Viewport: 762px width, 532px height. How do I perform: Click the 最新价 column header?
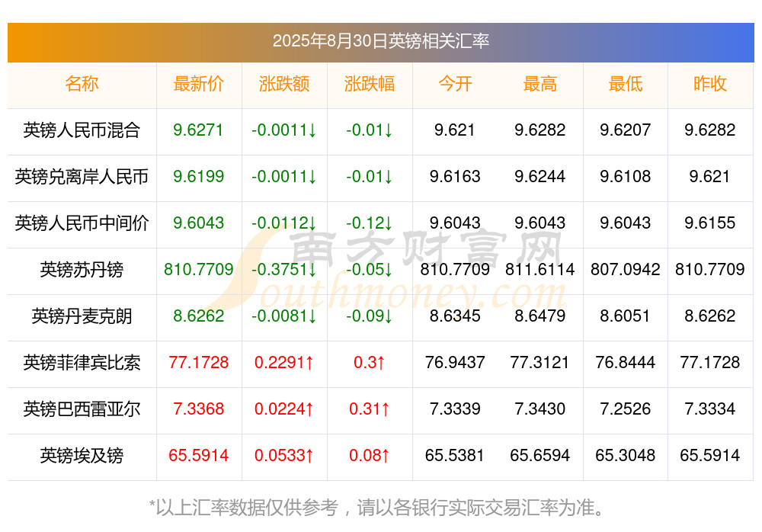pos(198,84)
